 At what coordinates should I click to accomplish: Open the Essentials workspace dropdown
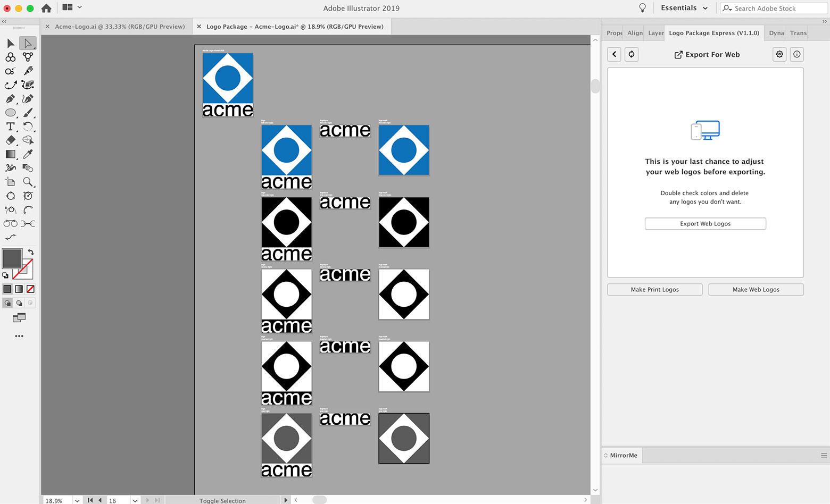click(684, 8)
